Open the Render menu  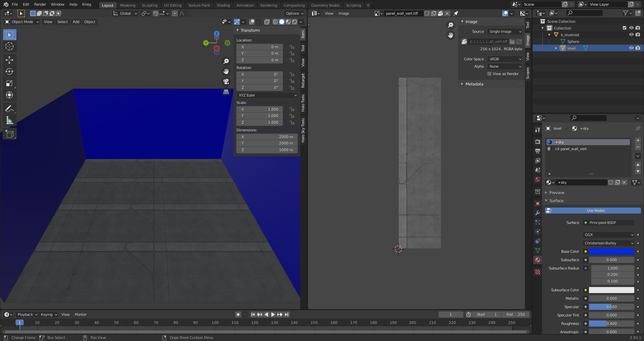(40, 4)
